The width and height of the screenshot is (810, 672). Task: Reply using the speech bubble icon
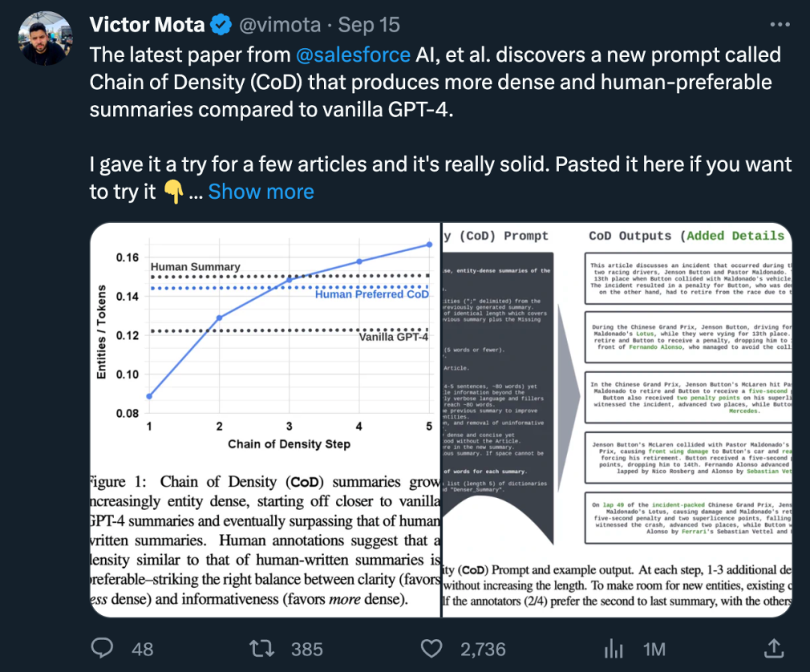click(x=101, y=649)
